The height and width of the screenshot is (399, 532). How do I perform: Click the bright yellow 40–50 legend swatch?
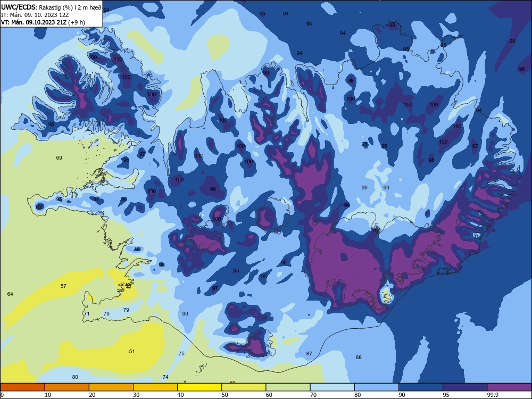click(x=199, y=387)
